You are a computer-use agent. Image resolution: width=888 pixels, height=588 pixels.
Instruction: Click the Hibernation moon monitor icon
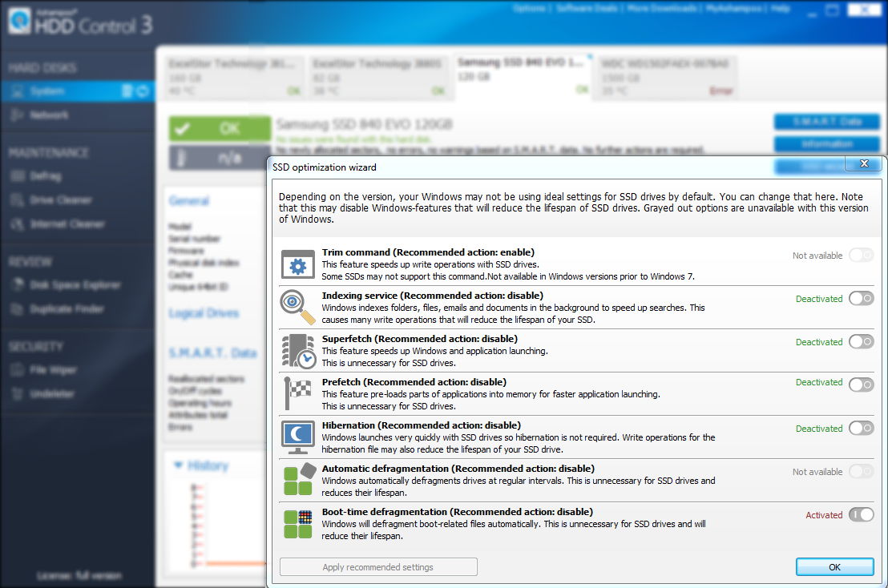point(298,437)
